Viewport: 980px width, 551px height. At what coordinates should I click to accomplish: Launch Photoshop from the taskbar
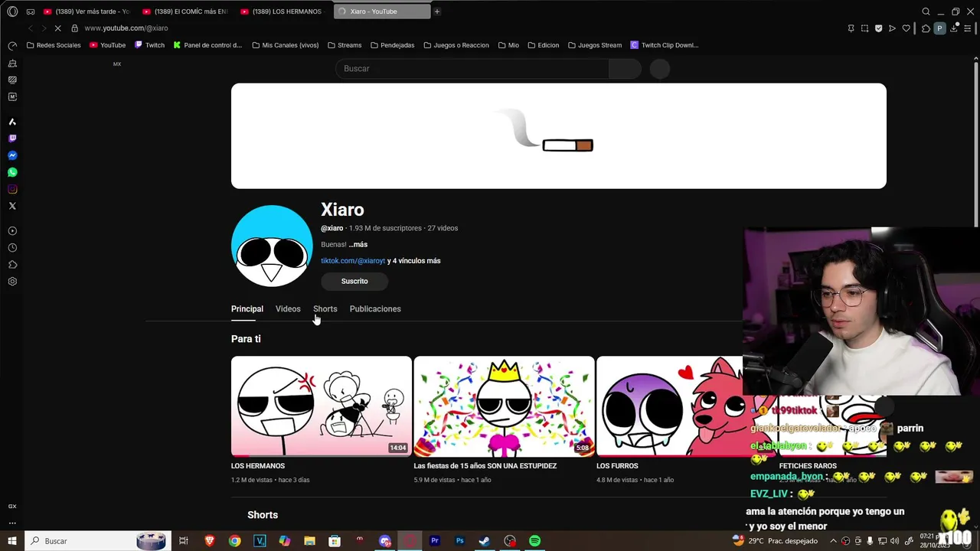[459, 541]
